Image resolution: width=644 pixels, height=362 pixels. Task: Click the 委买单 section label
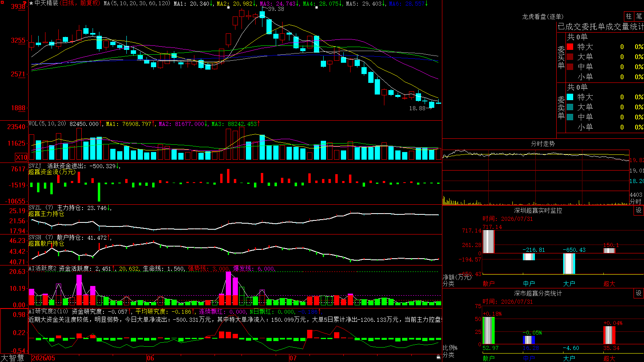pyautogui.click(x=561, y=57)
